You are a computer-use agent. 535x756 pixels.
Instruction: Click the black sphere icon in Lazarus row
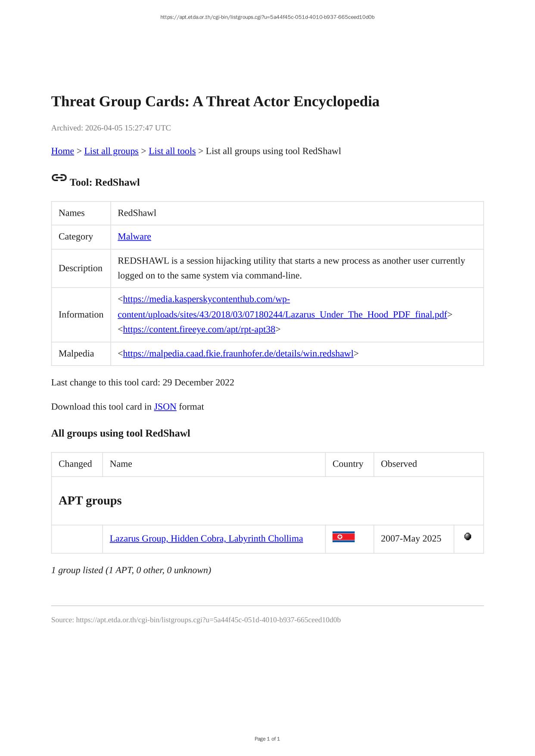tap(468, 536)
